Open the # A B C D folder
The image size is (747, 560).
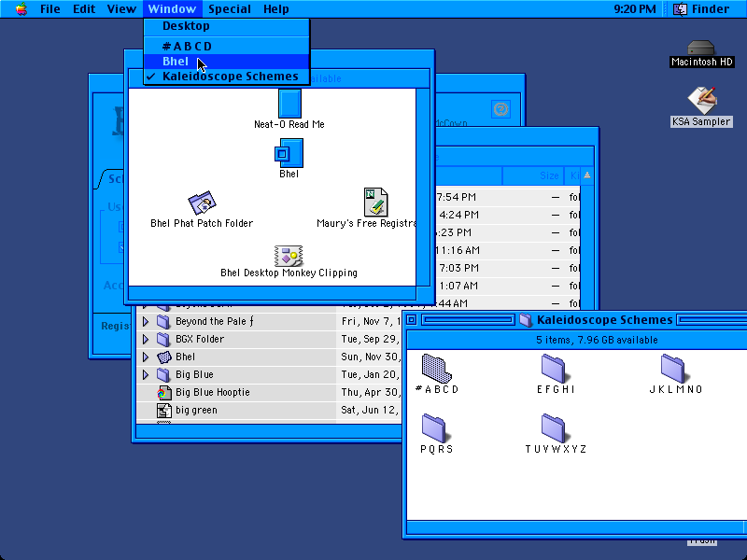coord(436,369)
